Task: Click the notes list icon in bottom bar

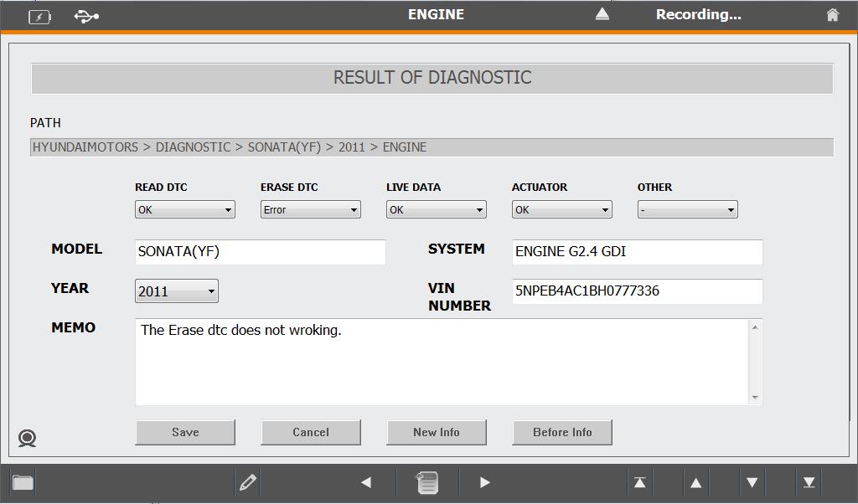Action: [x=427, y=482]
